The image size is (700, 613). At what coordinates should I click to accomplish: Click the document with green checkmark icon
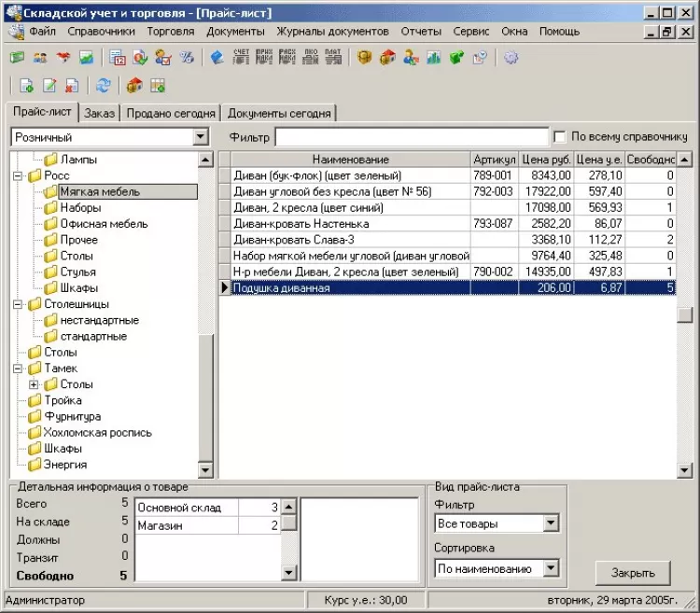click(140, 58)
